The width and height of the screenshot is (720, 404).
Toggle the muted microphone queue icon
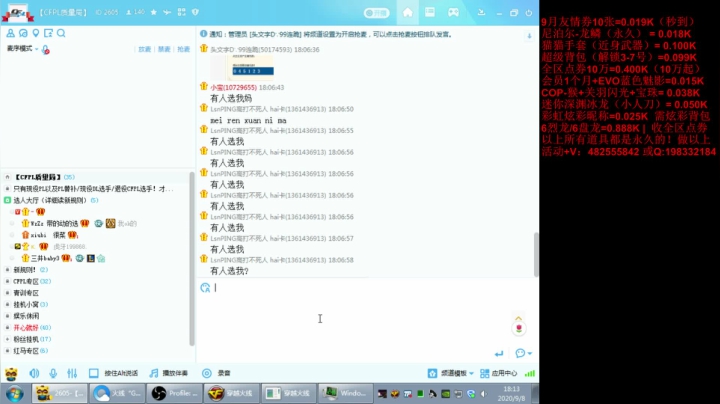[x=45, y=50]
